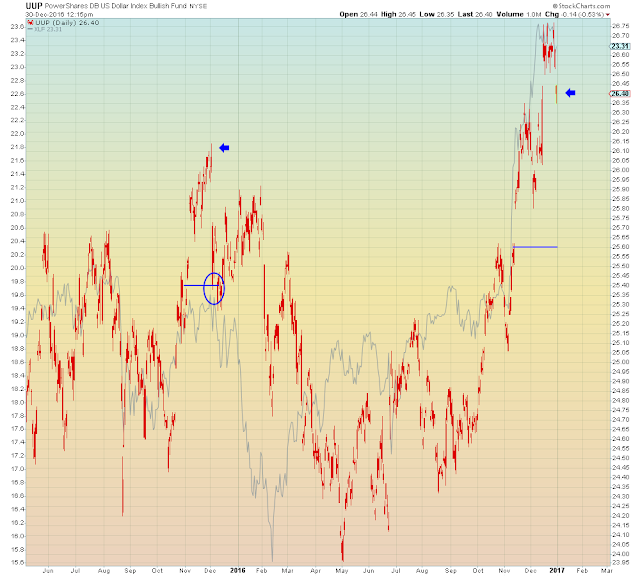Viewport: 640px width, 576px height.
Task: Click the 23.4 label on the left axis
Action: 18,40
